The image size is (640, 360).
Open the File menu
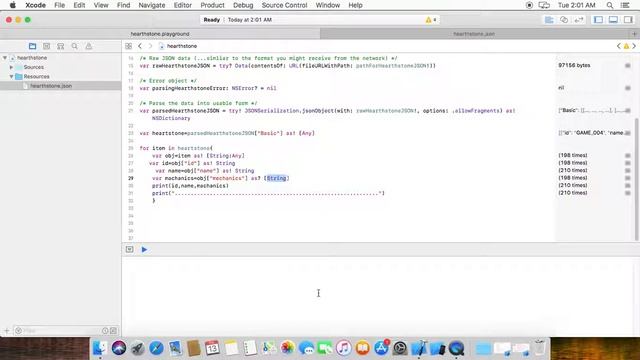(x=60, y=5)
